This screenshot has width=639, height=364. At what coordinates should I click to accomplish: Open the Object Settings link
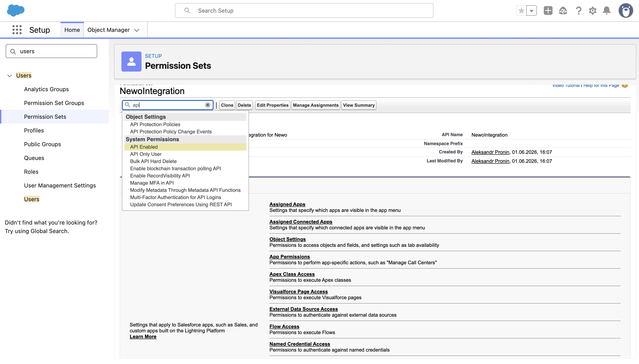pos(287,239)
